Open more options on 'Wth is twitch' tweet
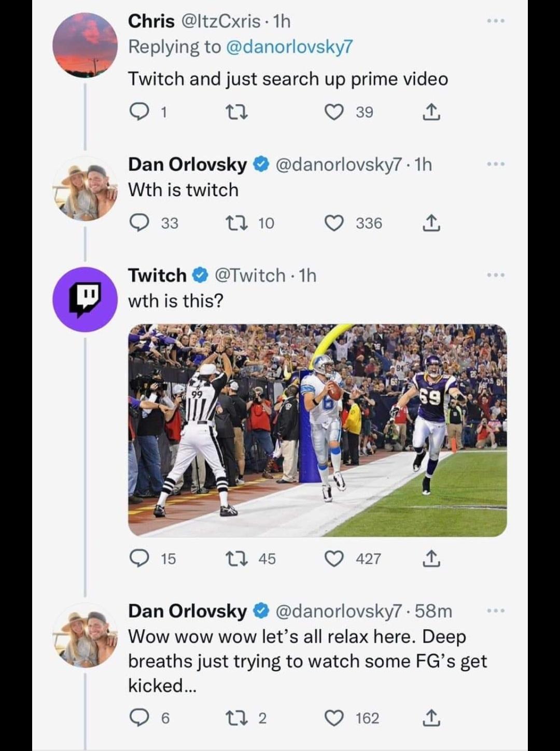The width and height of the screenshot is (560, 751). (496, 164)
